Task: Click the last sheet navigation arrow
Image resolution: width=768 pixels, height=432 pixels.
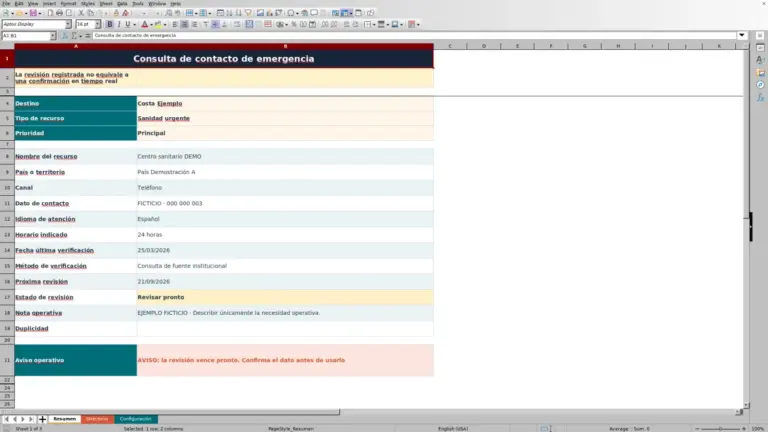Action: tap(31, 419)
